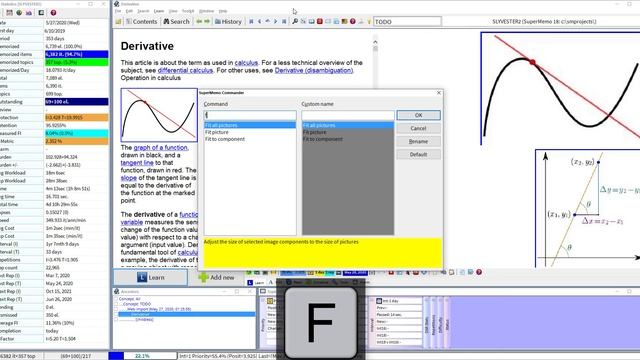Click the red help icon on lower toolbar
Image resolution: width=640 pixels, height=360 pixels.
click(x=479, y=272)
